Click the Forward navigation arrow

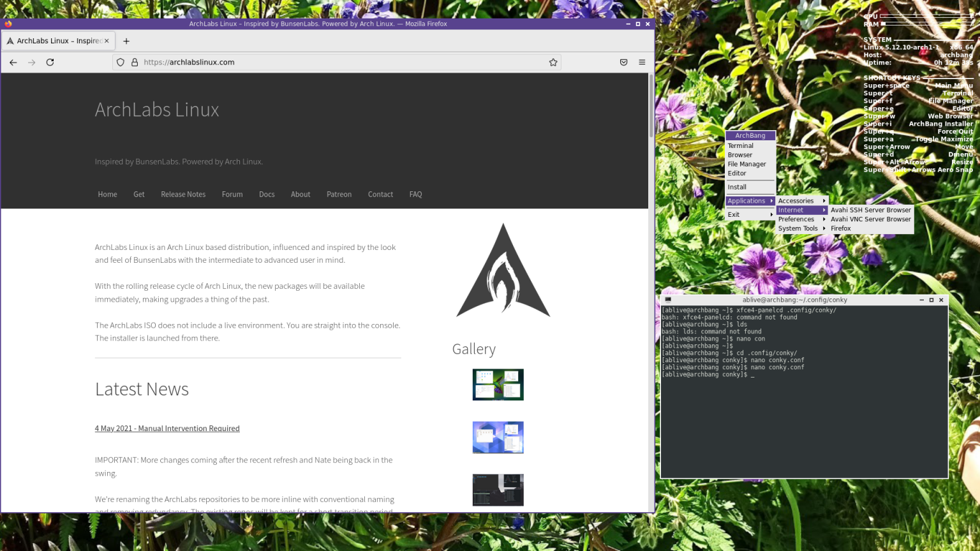[31, 62]
